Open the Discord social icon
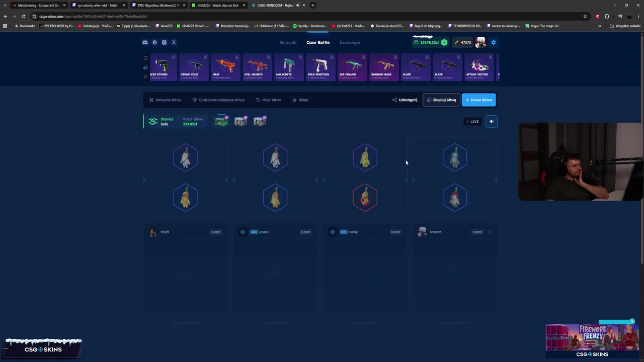Image resolution: width=644 pixels, height=362 pixels. click(x=145, y=42)
